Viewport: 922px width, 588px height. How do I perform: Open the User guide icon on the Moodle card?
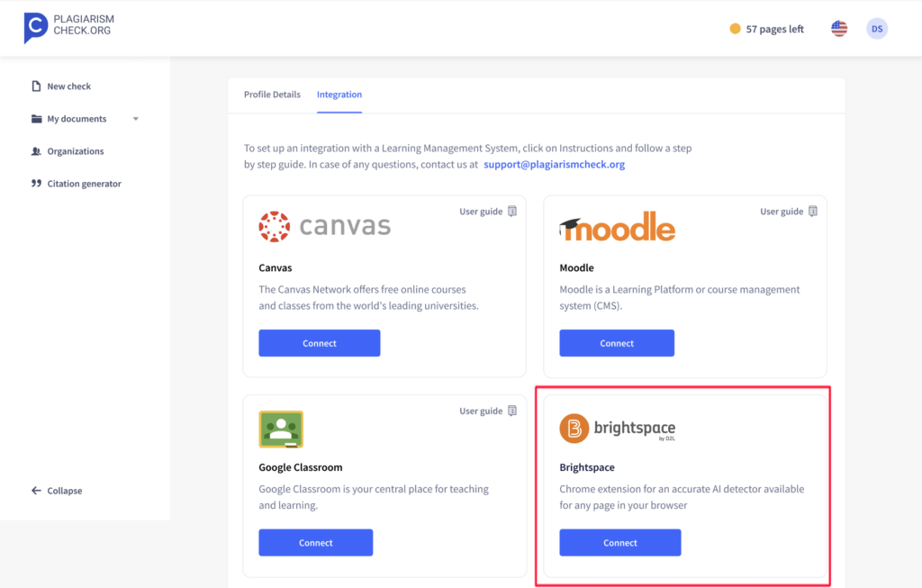813,210
